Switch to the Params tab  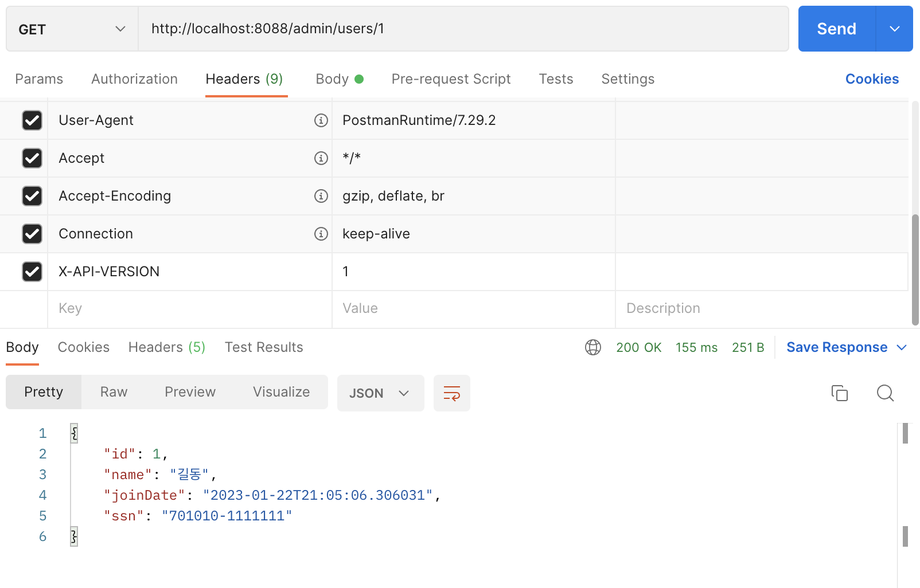[39, 79]
